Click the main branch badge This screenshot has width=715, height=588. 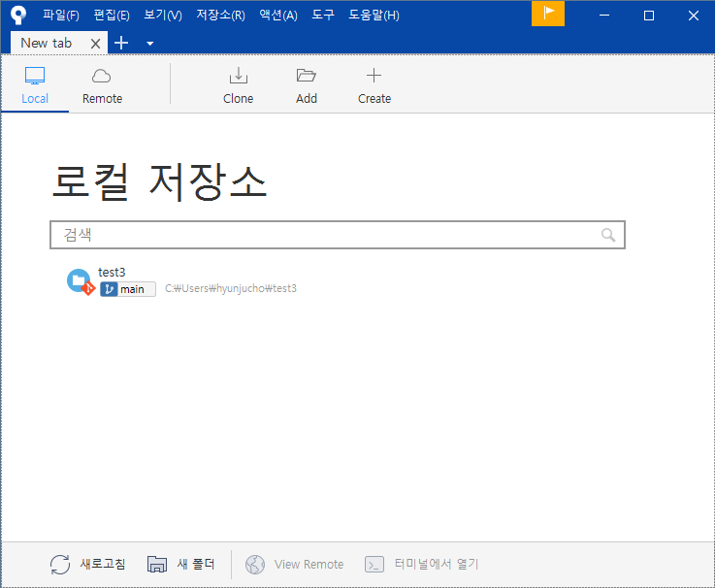click(x=128, y=289)
